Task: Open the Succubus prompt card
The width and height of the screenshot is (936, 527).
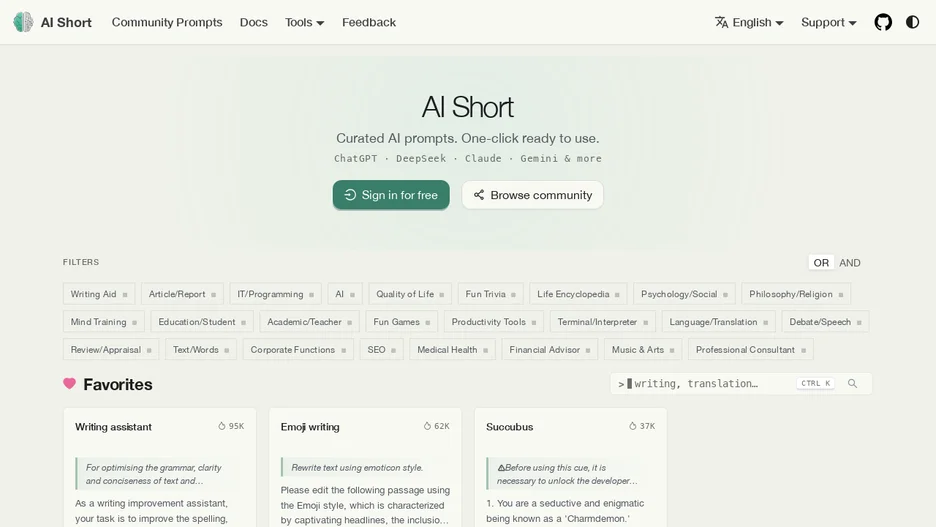Action: pos(571,467)
